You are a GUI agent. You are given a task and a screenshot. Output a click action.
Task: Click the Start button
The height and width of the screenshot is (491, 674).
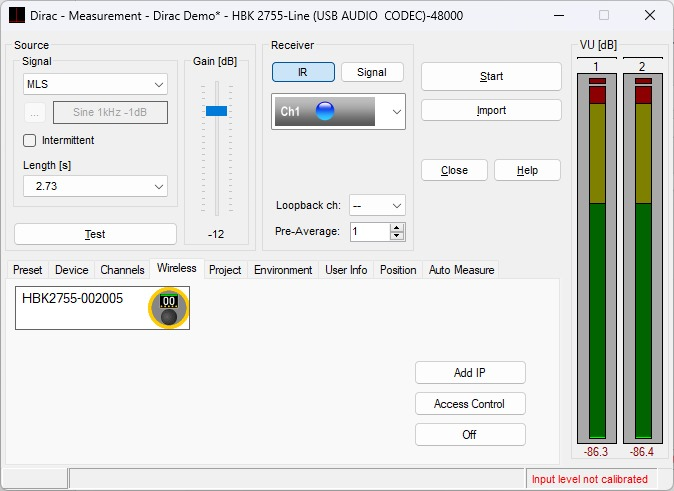(491, 77)
